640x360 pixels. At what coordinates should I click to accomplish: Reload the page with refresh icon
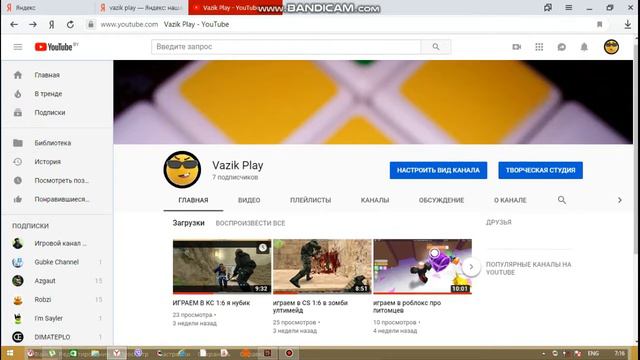click(70, 24)
